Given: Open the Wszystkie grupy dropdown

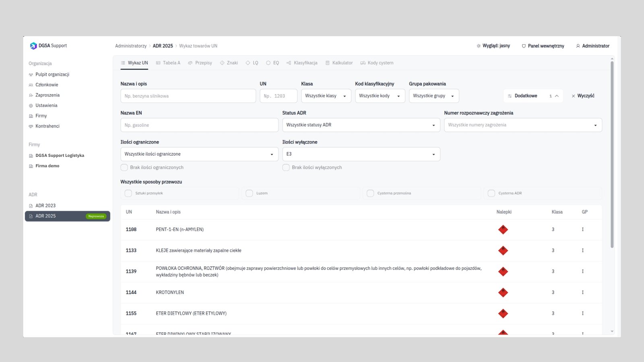Looking at the screenshot, I should tap(434, 96).
